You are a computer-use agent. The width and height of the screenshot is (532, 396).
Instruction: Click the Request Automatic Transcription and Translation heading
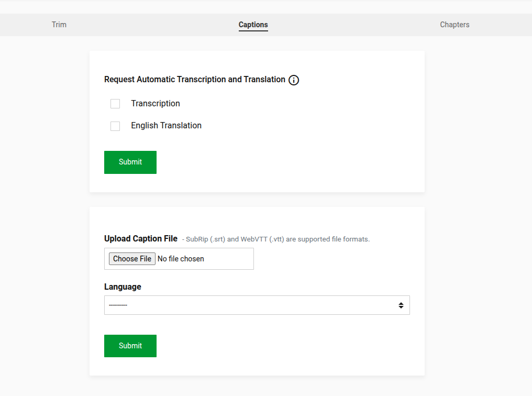[195, 80]
